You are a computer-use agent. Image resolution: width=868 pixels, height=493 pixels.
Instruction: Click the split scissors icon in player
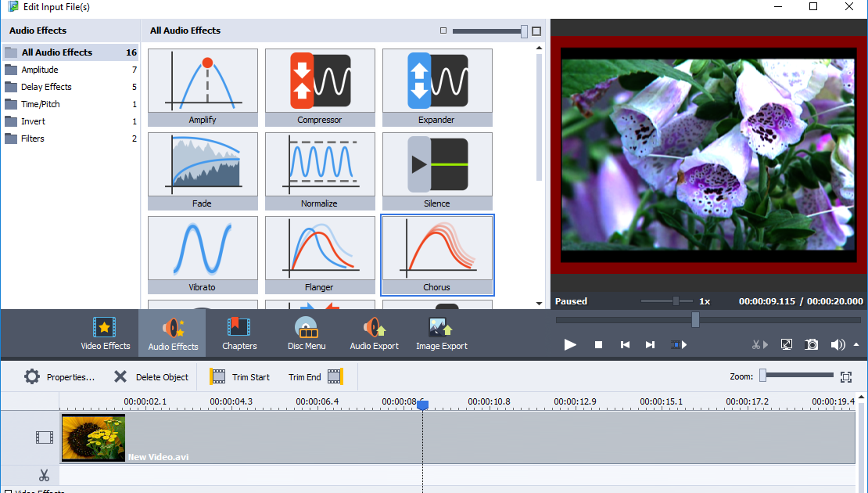759,344
